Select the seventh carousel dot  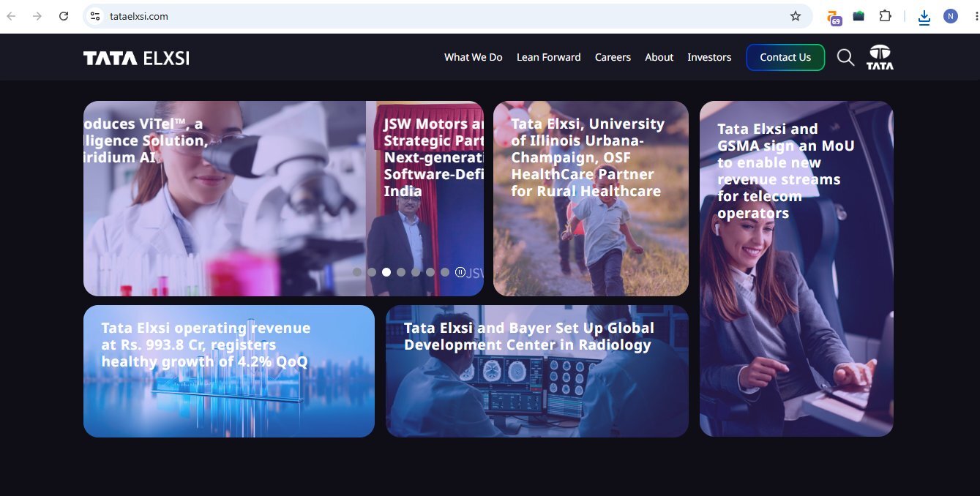point(445,272)
